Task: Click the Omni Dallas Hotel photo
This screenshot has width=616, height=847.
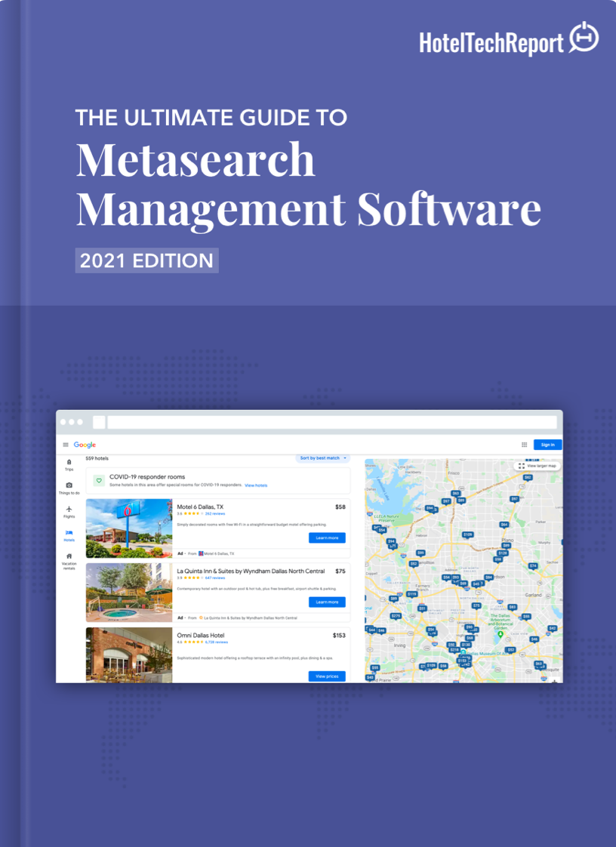Action: click(129, 655)
